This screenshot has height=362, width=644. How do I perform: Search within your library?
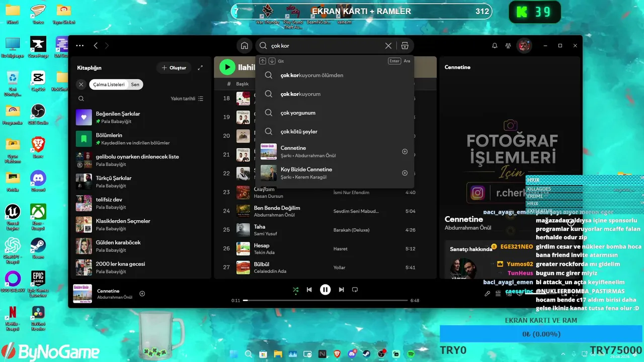pyautogui.click(x=81, y=99)
